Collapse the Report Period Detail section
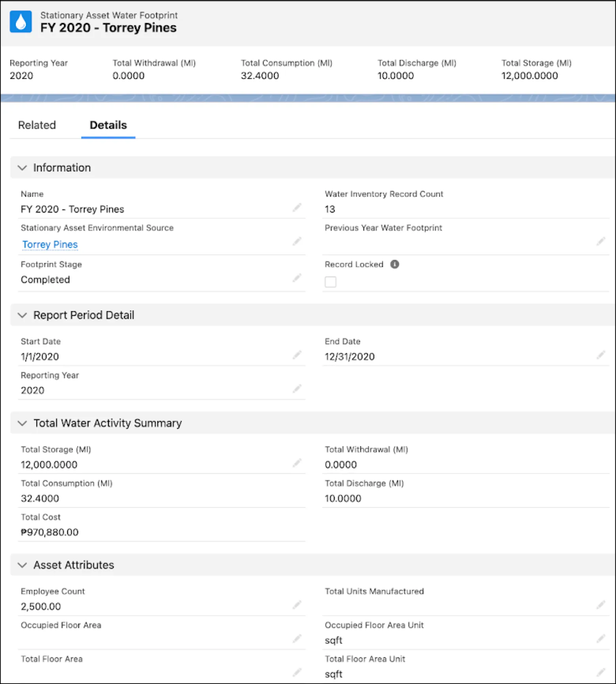 (x=22, y=315)
